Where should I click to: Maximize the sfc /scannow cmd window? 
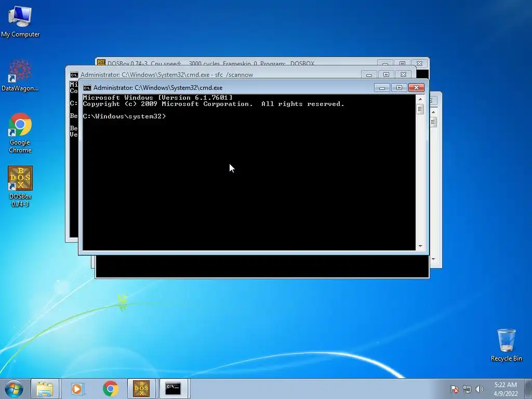pos(386,75)
